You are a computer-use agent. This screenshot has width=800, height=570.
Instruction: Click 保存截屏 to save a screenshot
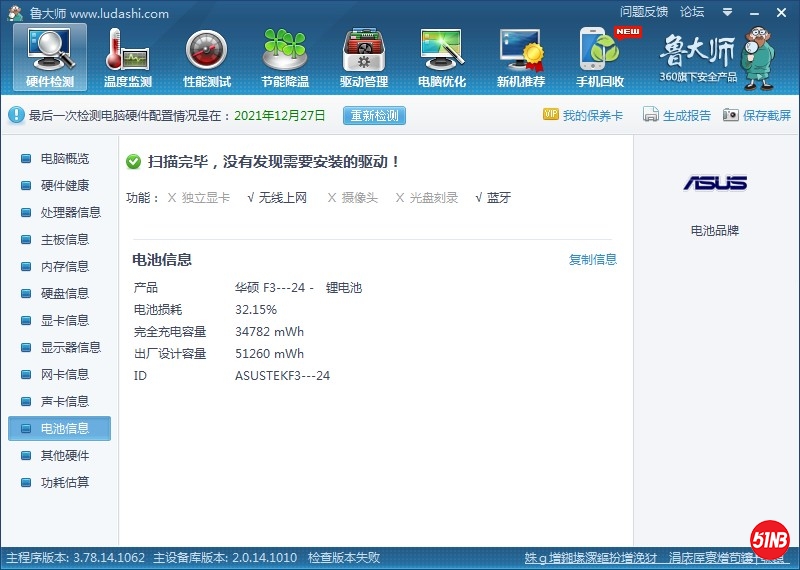click(x=757, y=115)
